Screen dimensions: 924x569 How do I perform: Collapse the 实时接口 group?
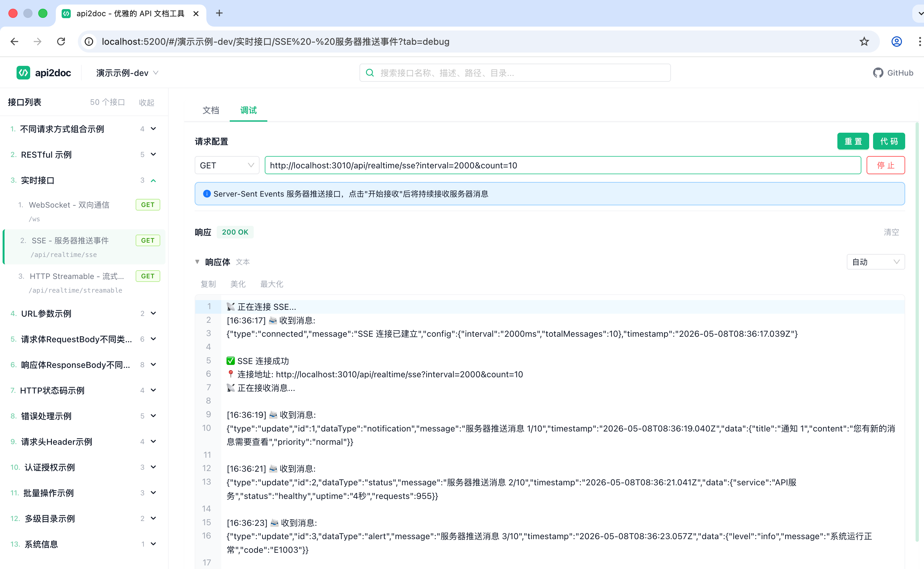pos(153,180)
